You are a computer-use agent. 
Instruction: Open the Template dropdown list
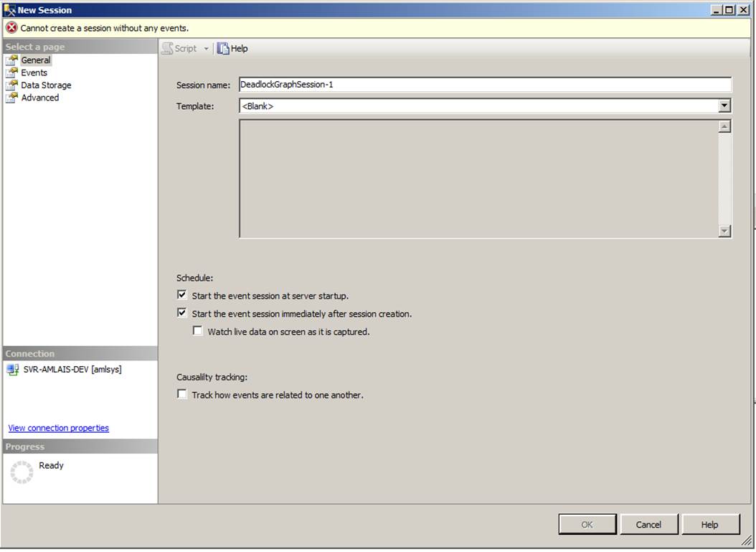(x=724, y=106)
